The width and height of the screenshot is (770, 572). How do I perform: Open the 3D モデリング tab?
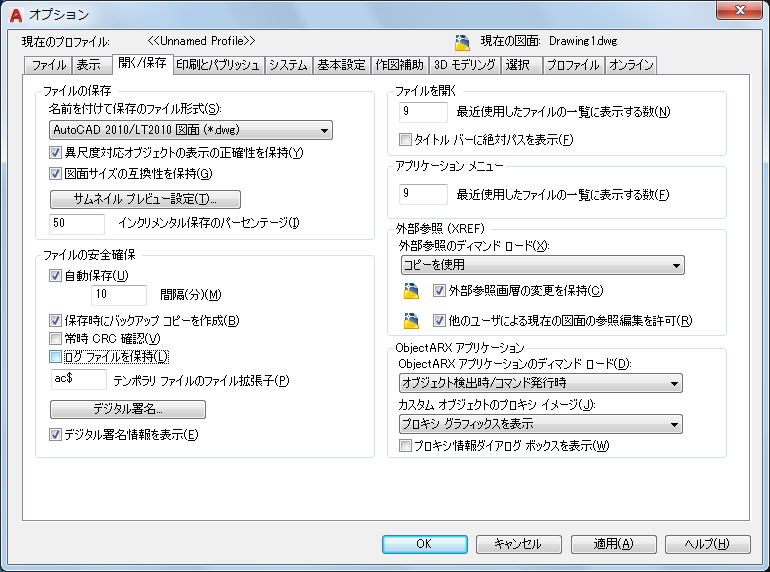pos(465,65)
